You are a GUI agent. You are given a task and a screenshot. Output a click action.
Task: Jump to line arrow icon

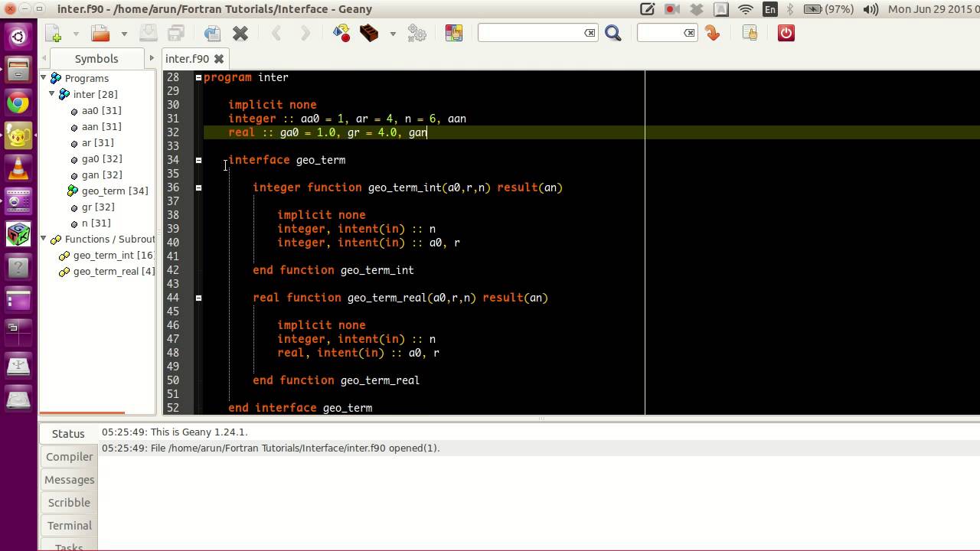(713, 33)
